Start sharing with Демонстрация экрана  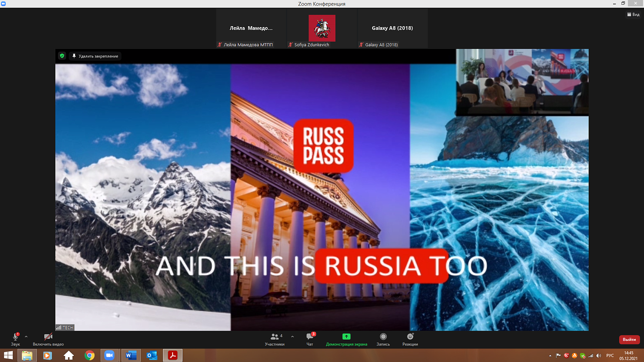coord(346,339)
